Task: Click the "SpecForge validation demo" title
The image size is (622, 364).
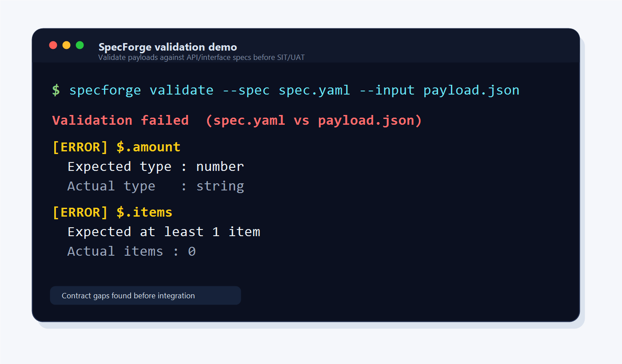Action: pos(167,47)
